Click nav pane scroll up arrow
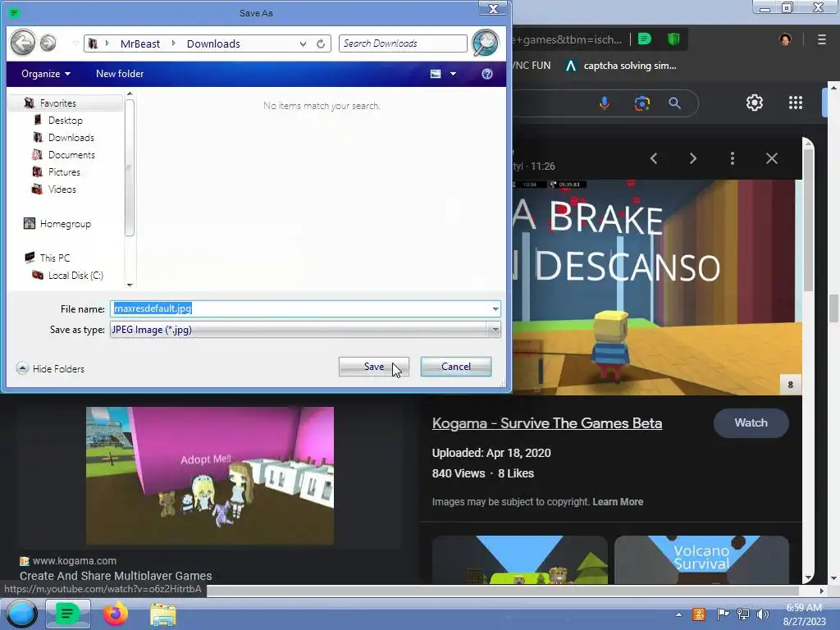Screen dimensions: 840x630 130,94
